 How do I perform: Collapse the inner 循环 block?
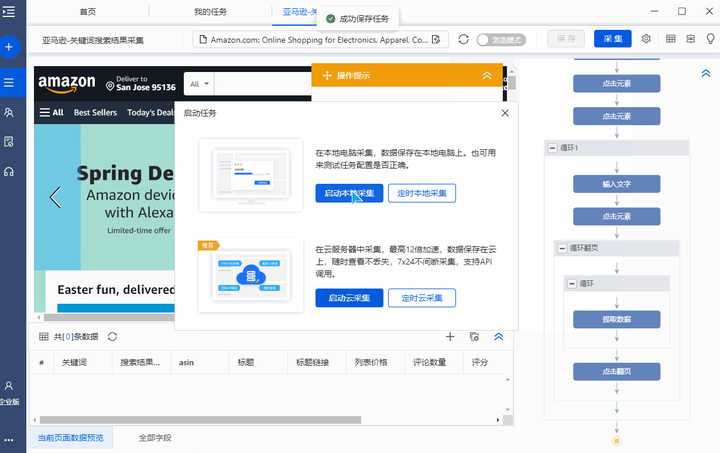pos(572,284)
